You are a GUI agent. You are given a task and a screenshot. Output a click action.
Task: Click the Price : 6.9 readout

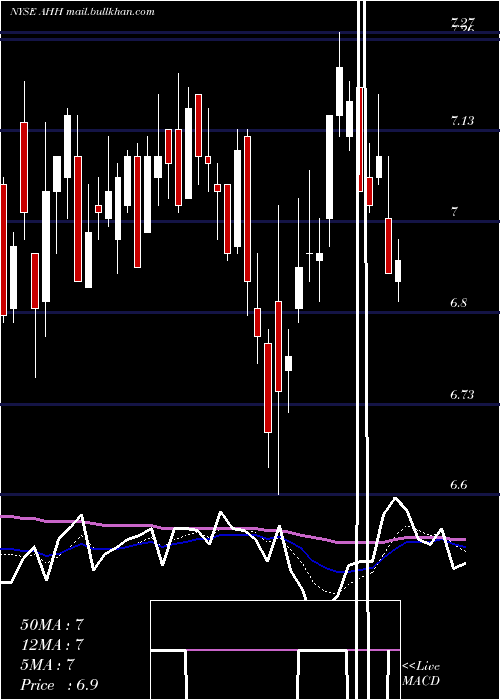(59, 685)
